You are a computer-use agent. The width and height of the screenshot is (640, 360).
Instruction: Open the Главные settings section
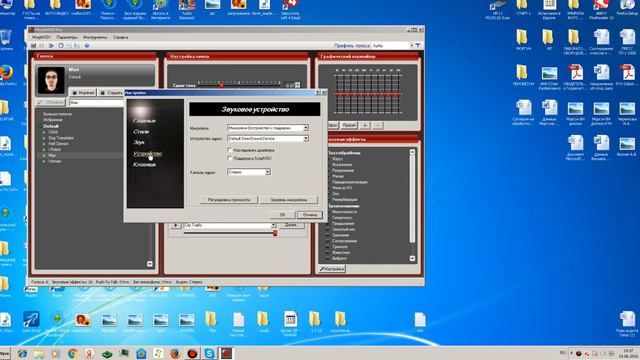coord(144,121)
